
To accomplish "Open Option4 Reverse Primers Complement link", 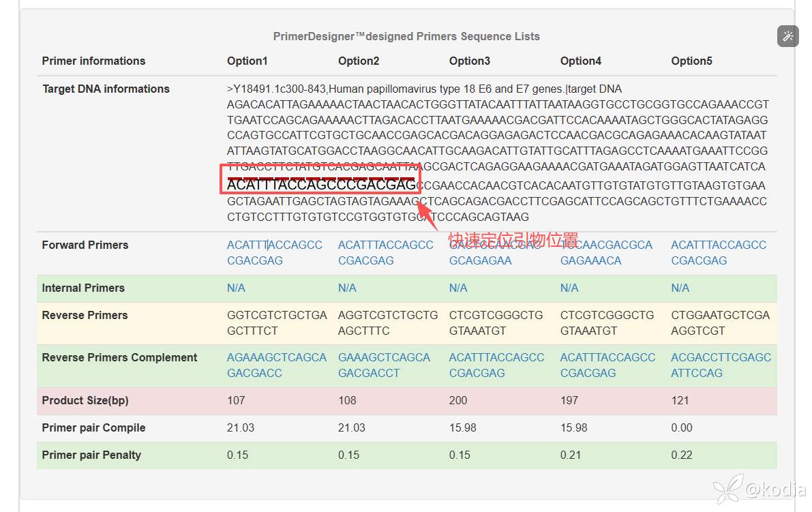I will click(x=607, y=365).
